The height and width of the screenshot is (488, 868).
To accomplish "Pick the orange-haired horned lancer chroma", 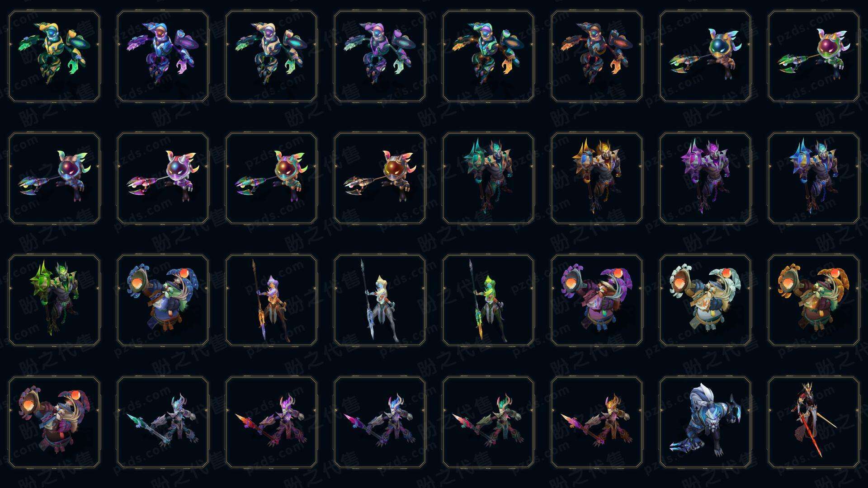I will (x=597, y=422).
